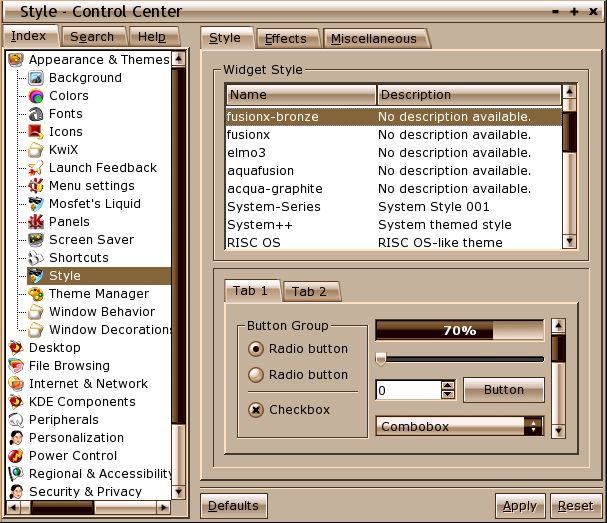Click the Peripherals mouse icon
The height and width of the screenshot is (523, 607).
click(x=16, y=420)
